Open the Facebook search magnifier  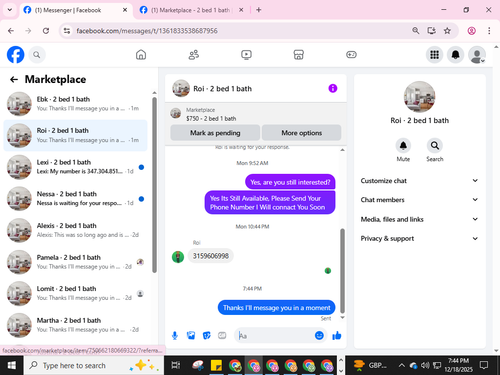(x=37, y=55)
